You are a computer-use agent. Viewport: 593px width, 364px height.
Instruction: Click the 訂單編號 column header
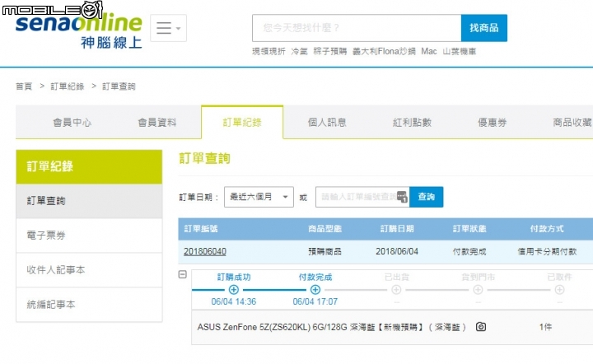click(x=201, y=229)
